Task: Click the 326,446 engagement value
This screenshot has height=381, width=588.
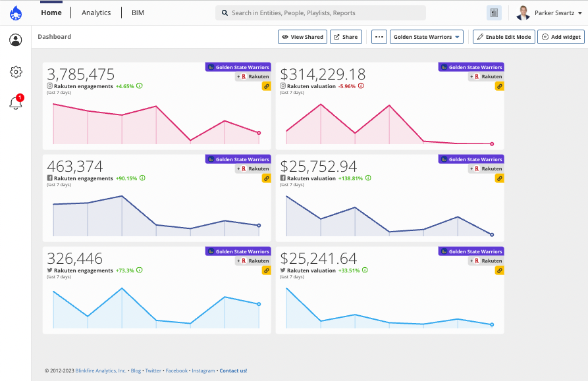Action: click(x=75, y=259)
